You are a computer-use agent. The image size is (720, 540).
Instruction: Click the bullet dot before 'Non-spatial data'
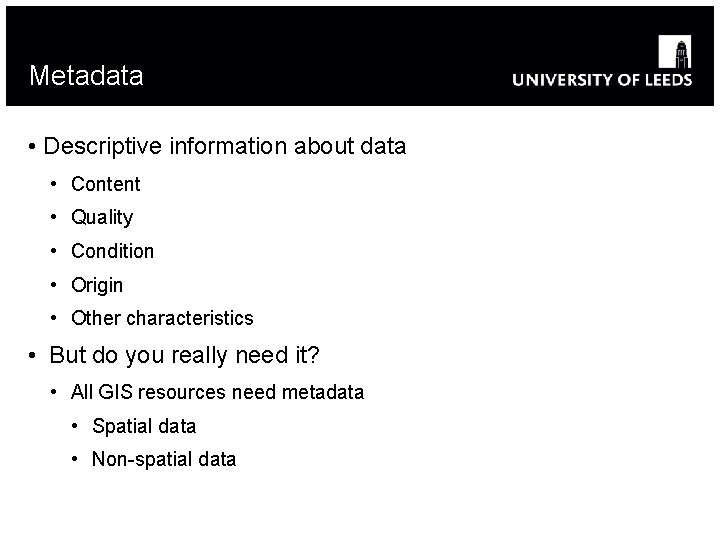click(x=75, y=459)
